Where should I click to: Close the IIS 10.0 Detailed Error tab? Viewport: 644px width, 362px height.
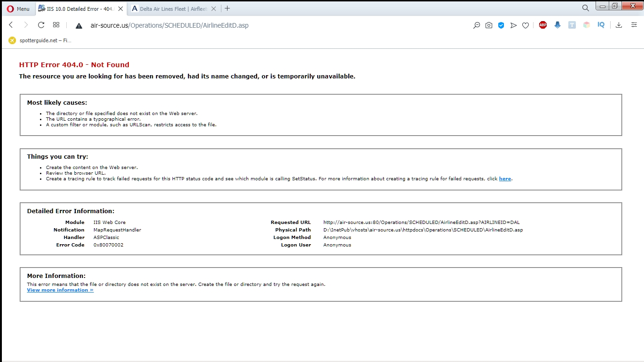pos(121,8)
